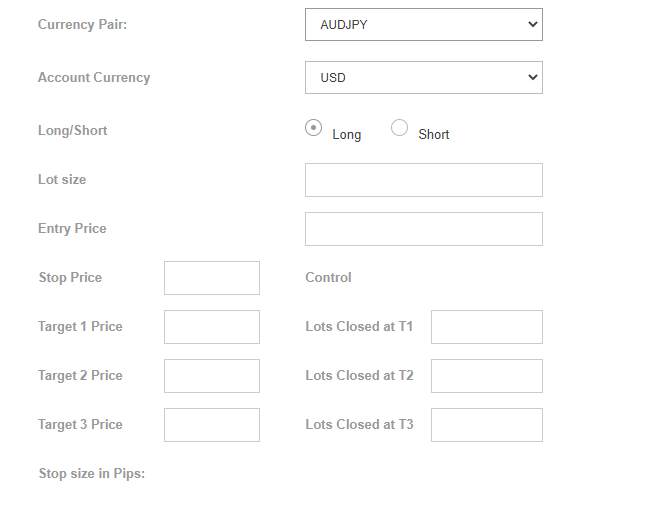Open the Account Currency USD dropdown
662x509 pixels.
423,78
